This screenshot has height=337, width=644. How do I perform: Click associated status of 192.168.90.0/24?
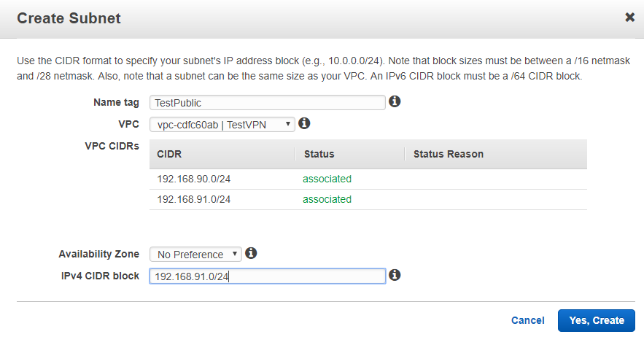point(327,179)
